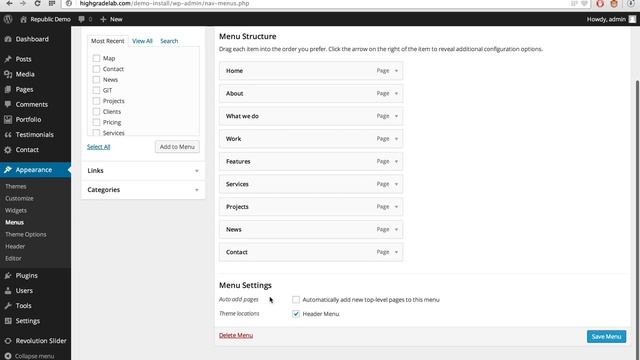
Task: Open the Comments icon in sidebar
Action: point(8,104)
